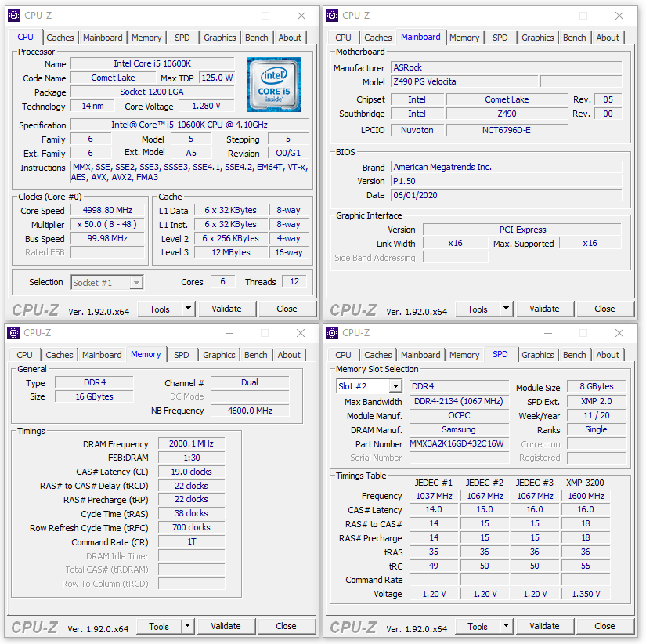The height and width of the screenshot is (644, 646).
Task: Click BIOS date 06/01/2020
Action: click(507, 195)
